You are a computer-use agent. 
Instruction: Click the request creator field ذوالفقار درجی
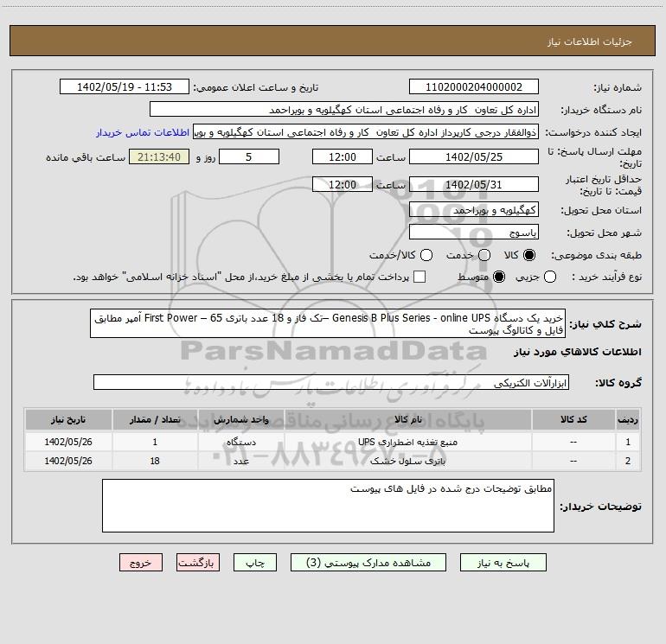click(366, 132)
